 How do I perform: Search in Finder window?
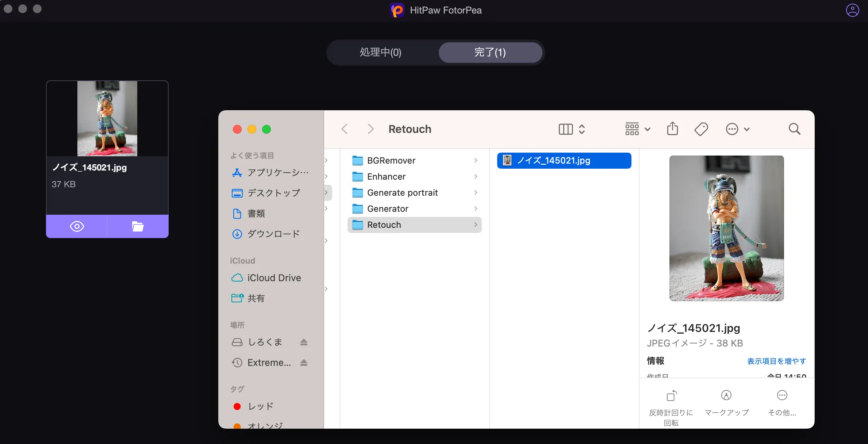(x=794, y=129)
